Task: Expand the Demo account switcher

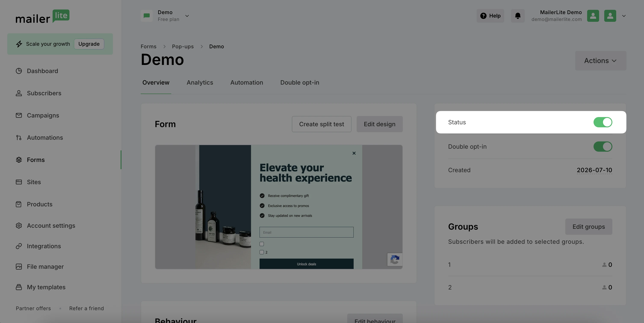Action: pos(187,16)
